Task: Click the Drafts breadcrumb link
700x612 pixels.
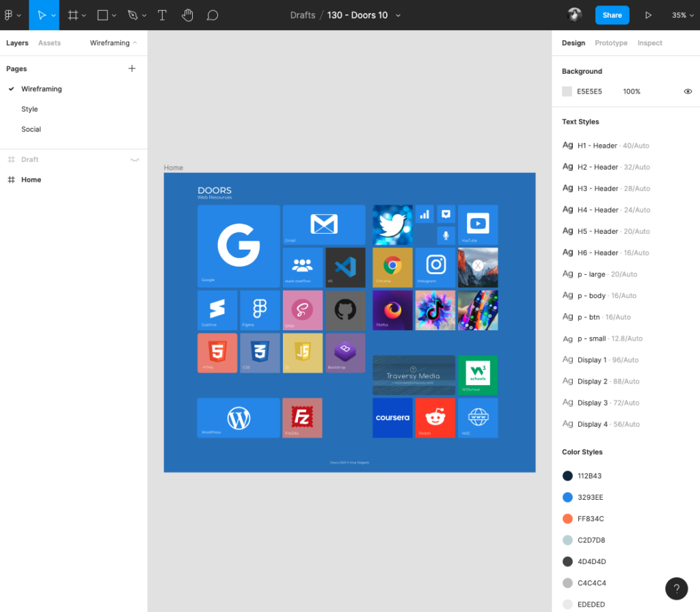Action: click(303, 15)
